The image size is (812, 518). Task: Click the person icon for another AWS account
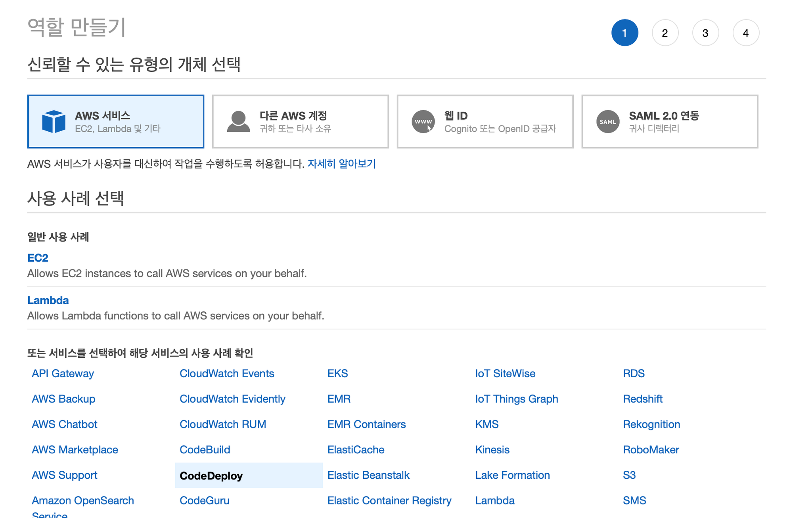click(238, 121)
